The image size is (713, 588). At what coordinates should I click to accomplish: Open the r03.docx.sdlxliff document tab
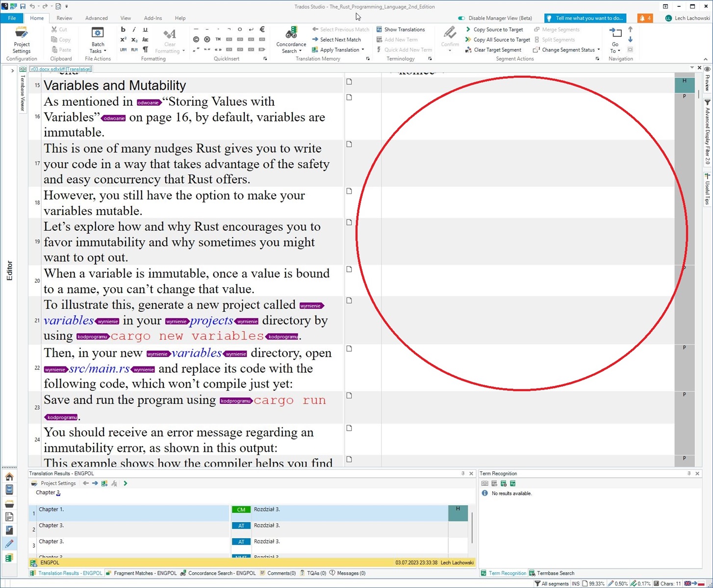[x=61, y=69]
